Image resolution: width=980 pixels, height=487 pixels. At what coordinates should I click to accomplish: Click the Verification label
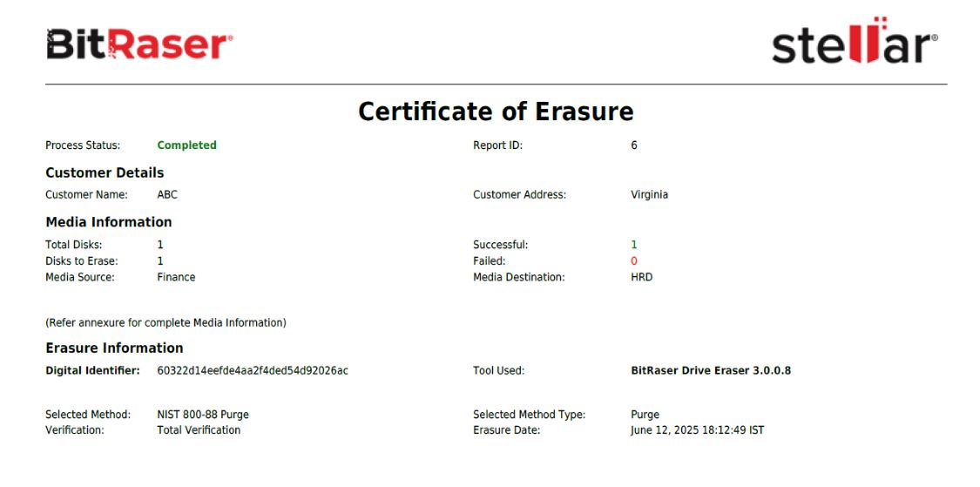(75, 430)
